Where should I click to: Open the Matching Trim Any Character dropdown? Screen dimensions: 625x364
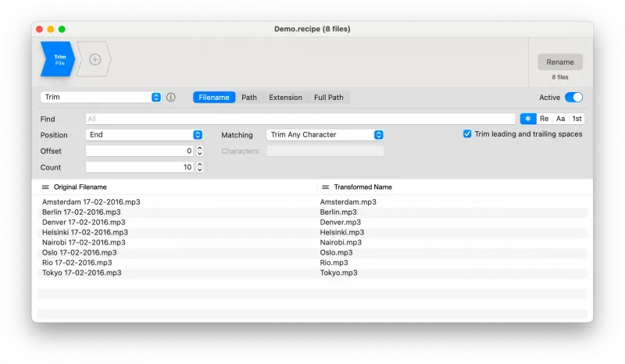click(x=325, y=135)
